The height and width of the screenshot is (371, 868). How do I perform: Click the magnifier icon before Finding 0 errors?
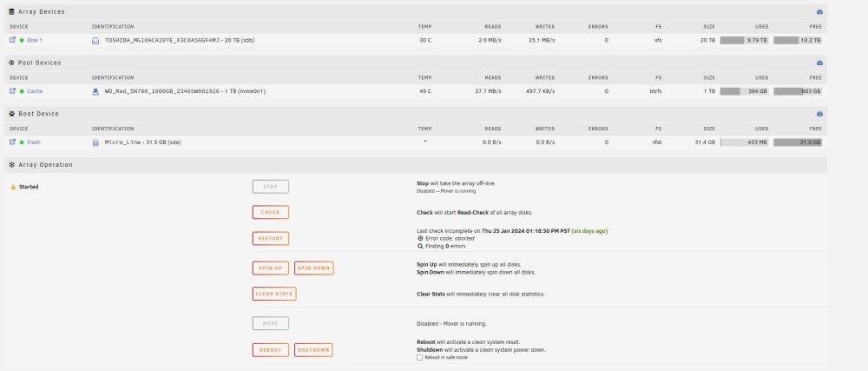420,246
